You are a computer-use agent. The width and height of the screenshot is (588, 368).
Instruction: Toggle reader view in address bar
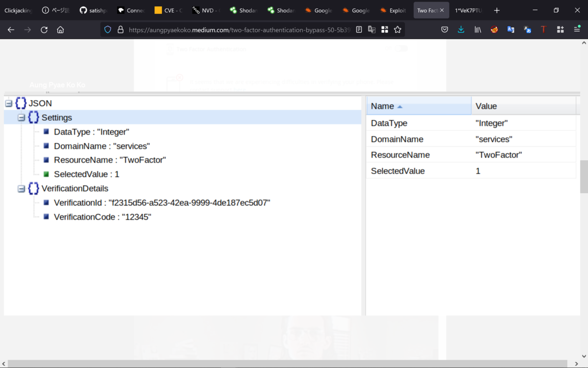pyautogui.click(x=359, y=30)
